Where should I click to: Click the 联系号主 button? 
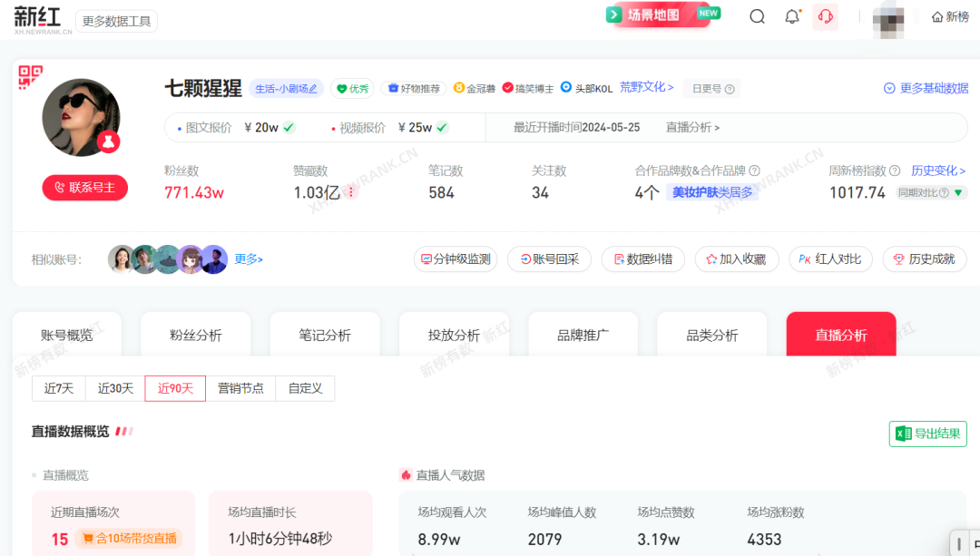84,188
